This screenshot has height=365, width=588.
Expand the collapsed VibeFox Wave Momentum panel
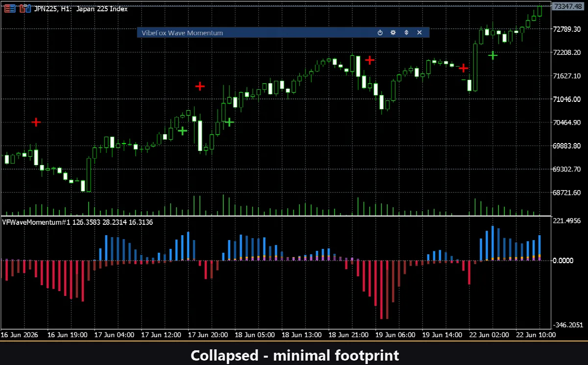pyautogui.click(x=406, y=33)
